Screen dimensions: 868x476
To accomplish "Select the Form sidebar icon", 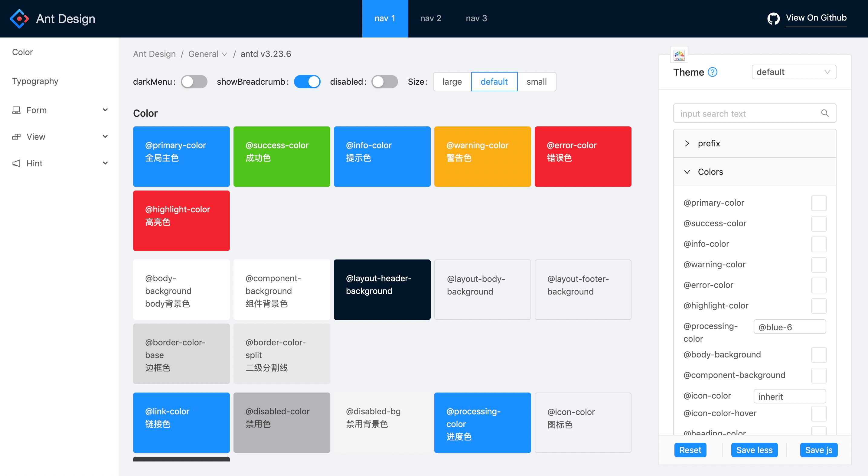I will (17, 110).
